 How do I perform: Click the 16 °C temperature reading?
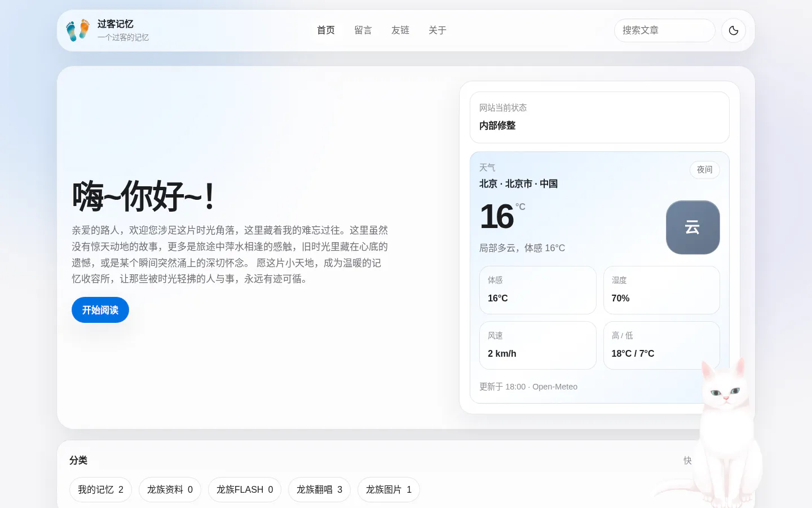coord(502,216)
